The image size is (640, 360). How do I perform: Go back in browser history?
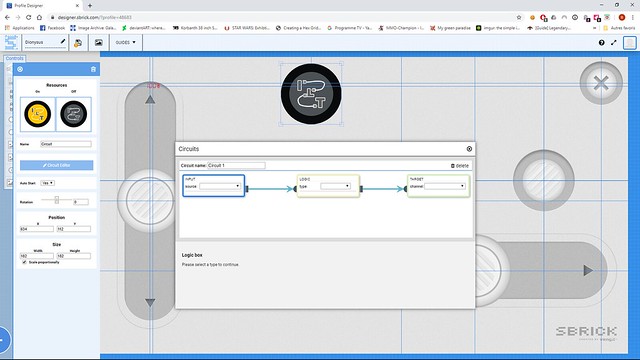click(x=7, y=18)
